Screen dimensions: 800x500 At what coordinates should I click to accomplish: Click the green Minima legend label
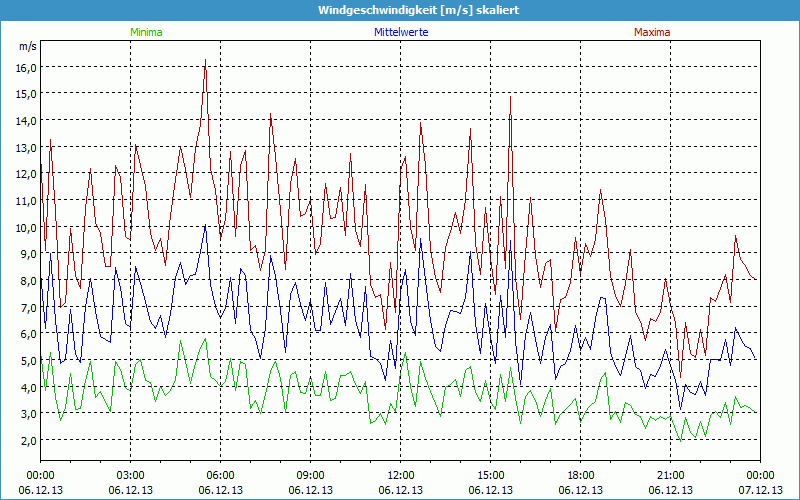[146, 32]
